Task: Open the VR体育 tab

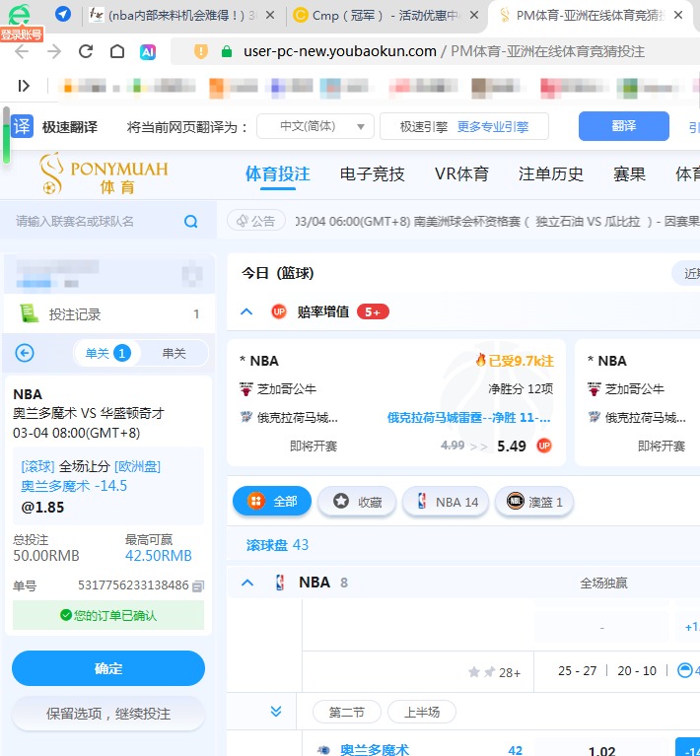Action: click(x=461, y=174)
